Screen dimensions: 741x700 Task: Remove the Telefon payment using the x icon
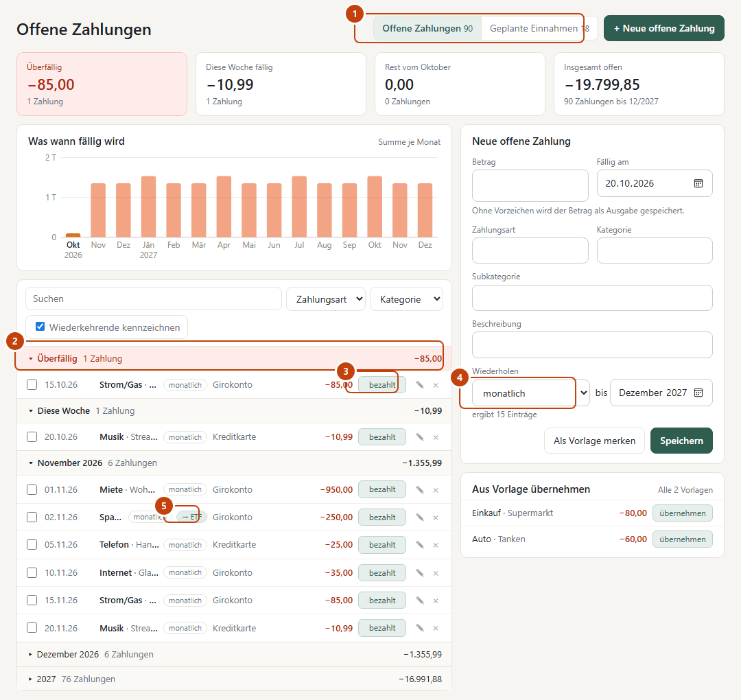click(436, 546)
